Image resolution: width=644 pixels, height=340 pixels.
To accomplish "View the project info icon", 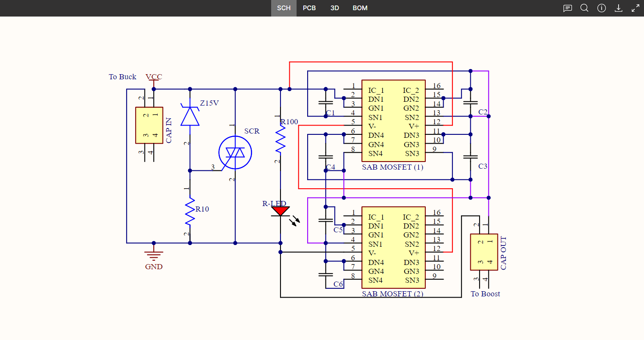I will (602, 8).
